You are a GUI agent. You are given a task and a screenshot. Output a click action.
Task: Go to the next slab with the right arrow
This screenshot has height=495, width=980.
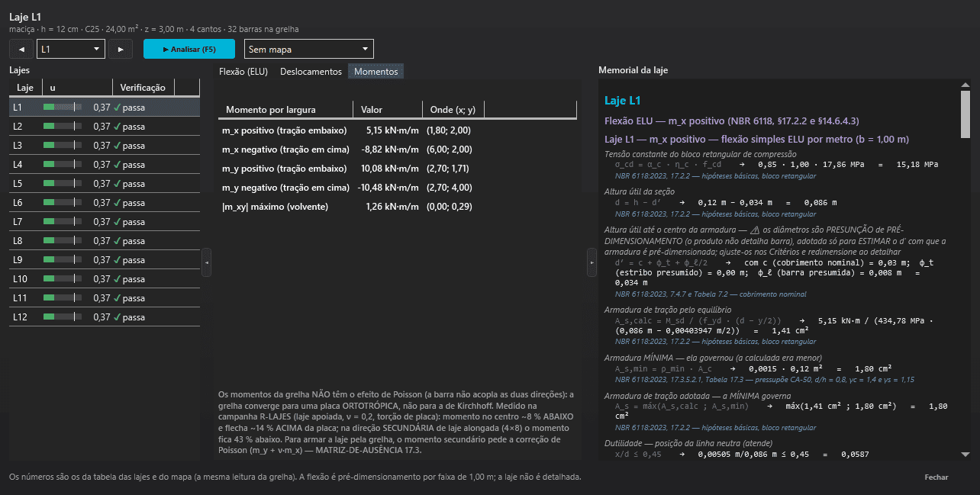[x=121, y=49]
